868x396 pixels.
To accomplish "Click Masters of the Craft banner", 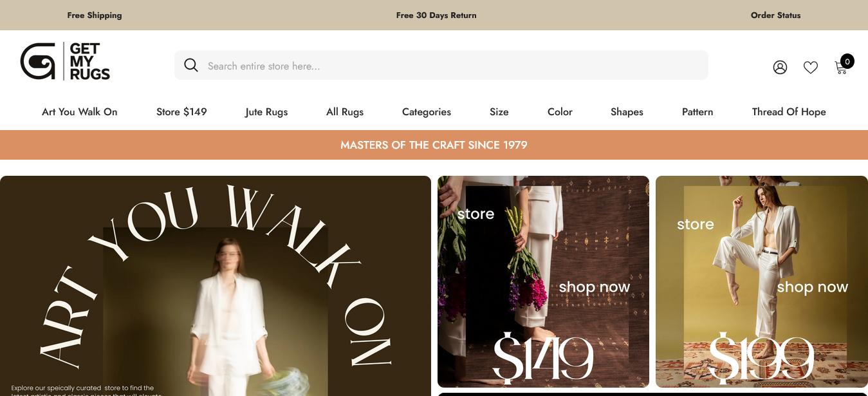I will 434,145.
